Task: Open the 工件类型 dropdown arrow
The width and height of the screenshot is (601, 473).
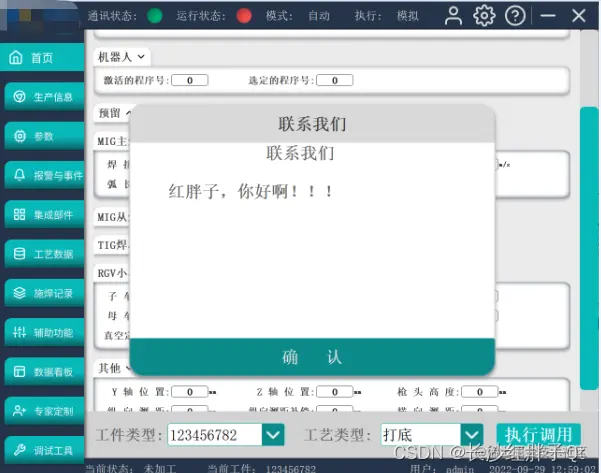Action: (x=273, y=435)
